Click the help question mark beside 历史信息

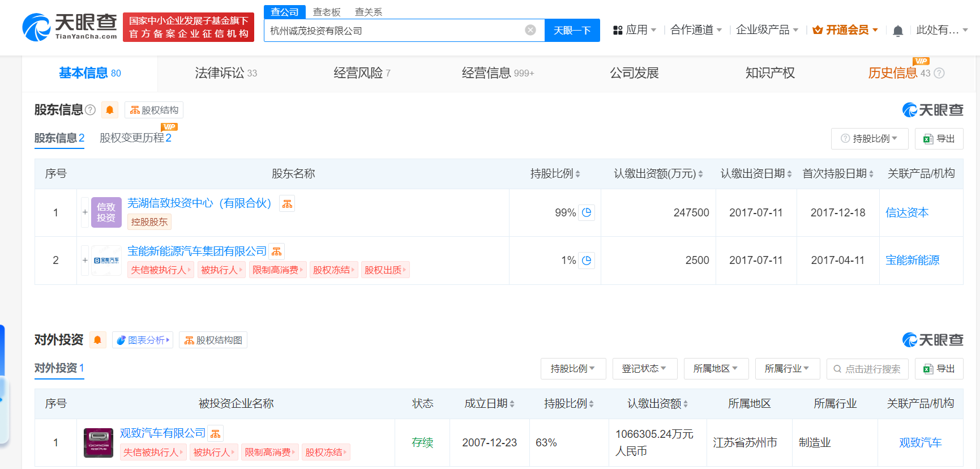(x=939, y=73)
